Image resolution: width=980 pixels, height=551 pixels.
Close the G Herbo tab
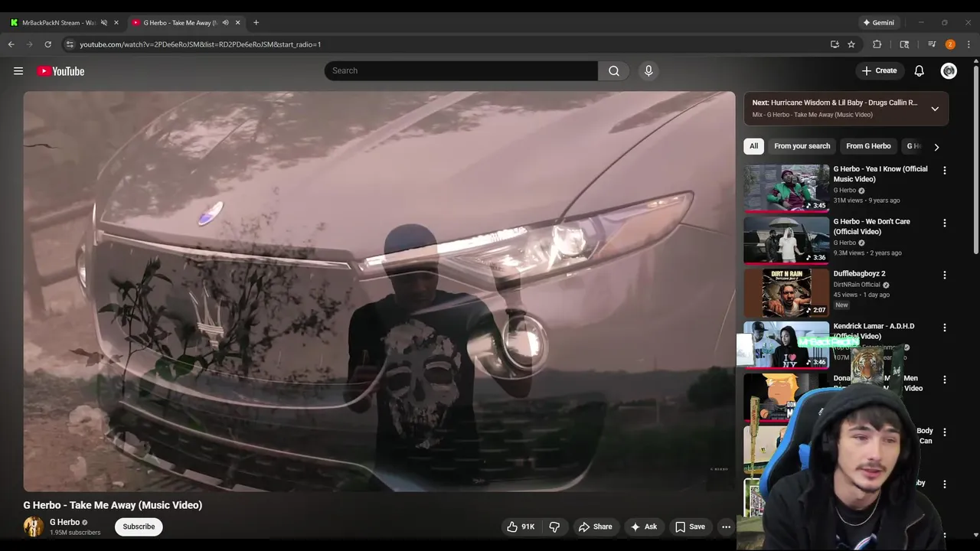(x=237, y=22)
